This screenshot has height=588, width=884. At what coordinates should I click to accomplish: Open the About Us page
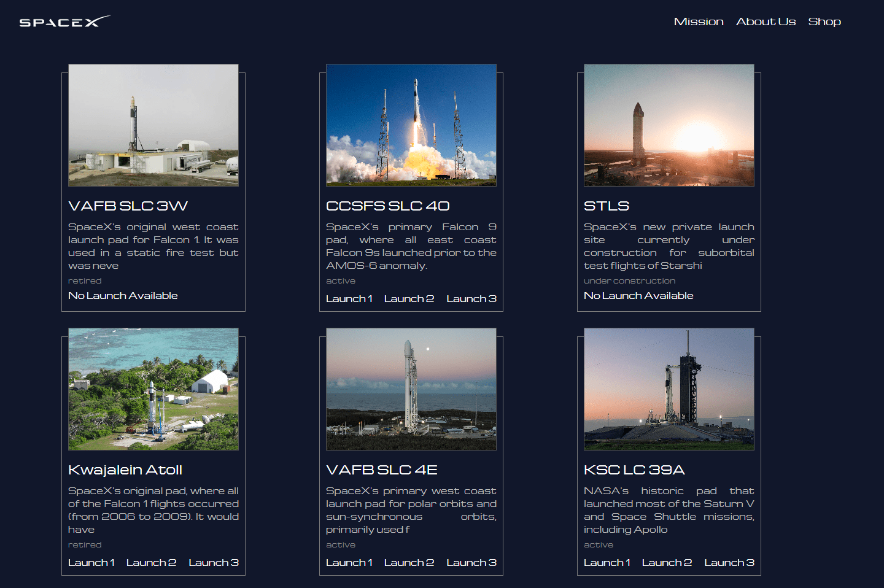[766, 21]
